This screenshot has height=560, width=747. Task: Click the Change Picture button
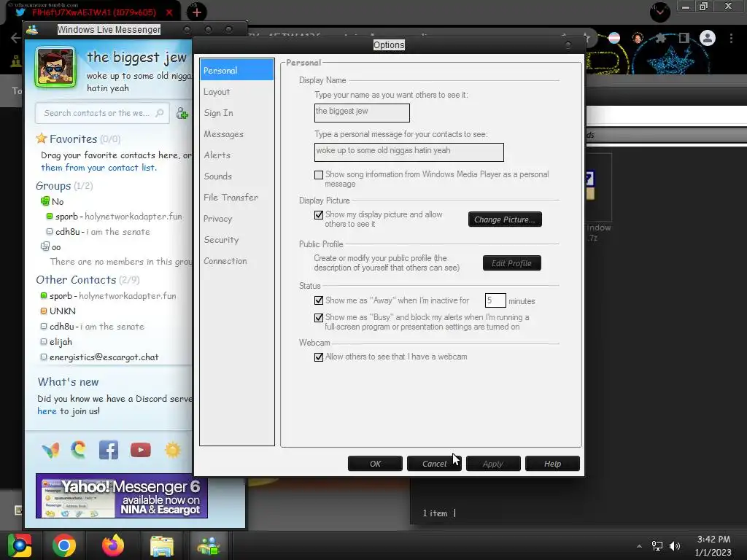pyautogui.click(x=505, y=219)
